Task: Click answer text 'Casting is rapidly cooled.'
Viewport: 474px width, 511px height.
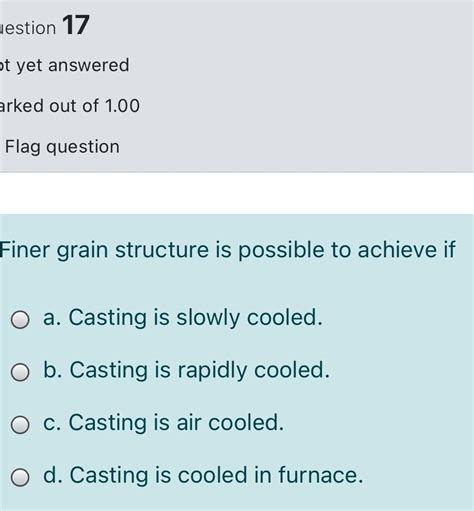Action: pos(200,370)
